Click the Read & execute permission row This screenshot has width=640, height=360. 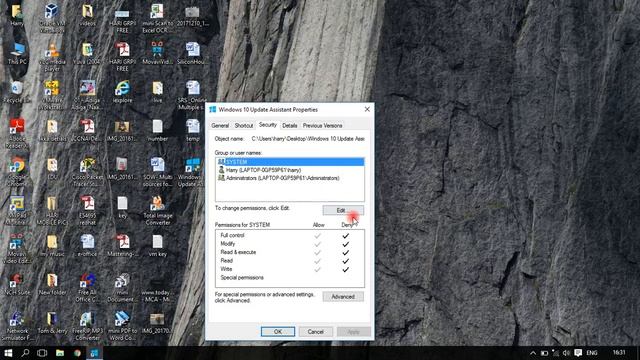coord(290,252)
